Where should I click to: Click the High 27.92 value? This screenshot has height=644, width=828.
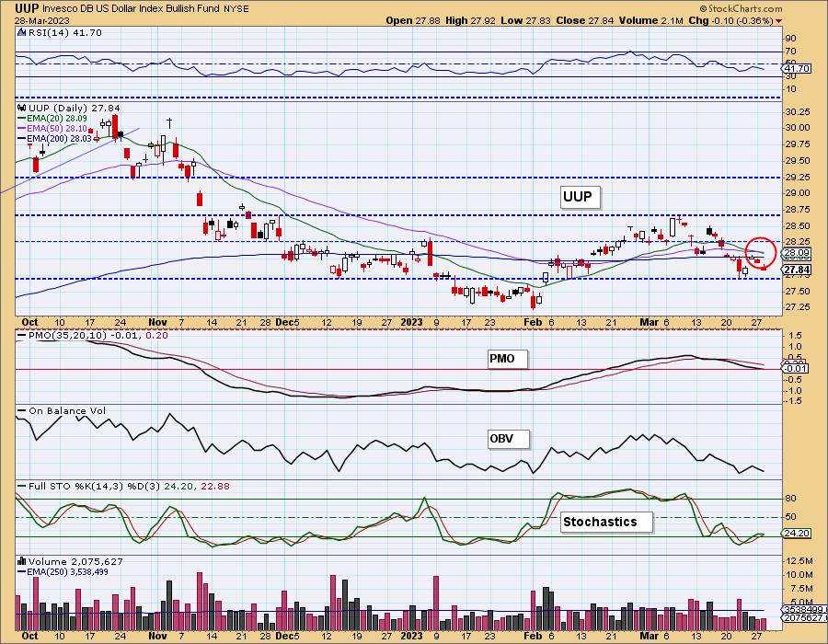[x=470, y=20]
